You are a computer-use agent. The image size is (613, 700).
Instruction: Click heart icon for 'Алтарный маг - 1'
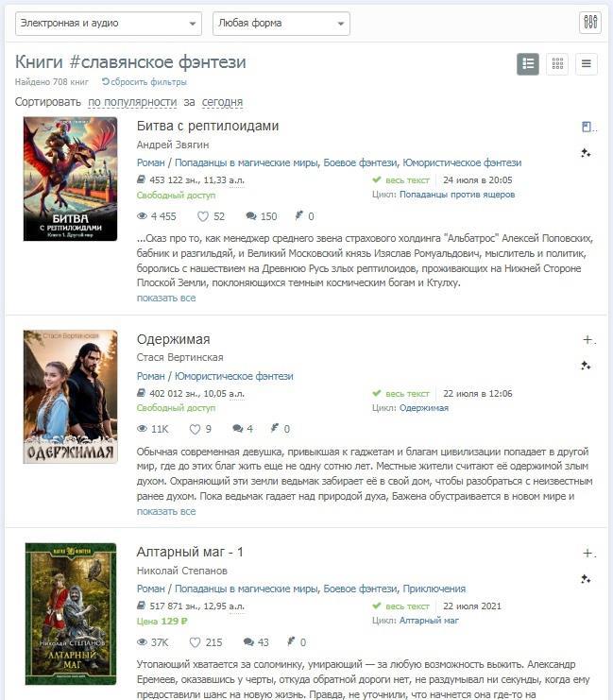tap(195, 642)
